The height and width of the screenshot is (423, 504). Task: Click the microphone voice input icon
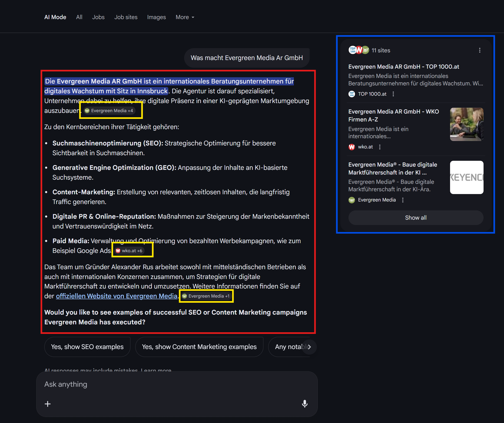pos(305,404)
